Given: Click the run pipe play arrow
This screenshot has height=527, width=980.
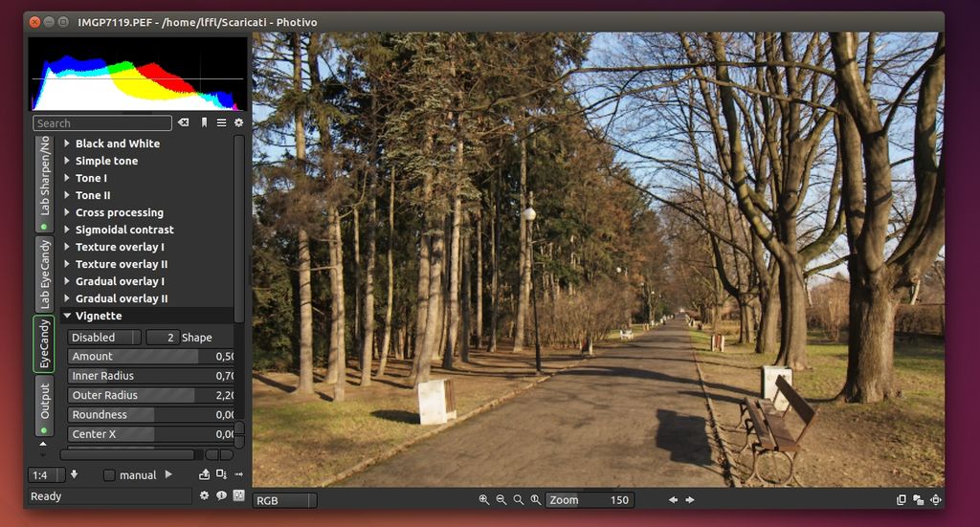Looking at the screenshot, I should tap(168, 474).
